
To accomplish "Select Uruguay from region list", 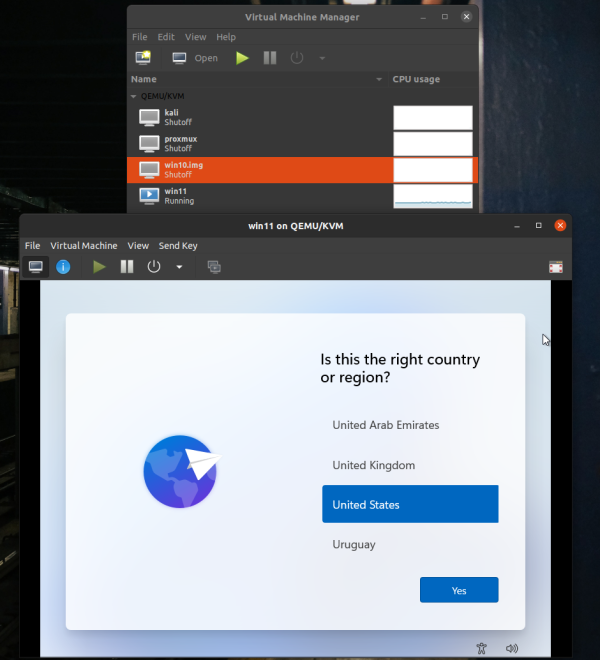I will coord(410,544).
